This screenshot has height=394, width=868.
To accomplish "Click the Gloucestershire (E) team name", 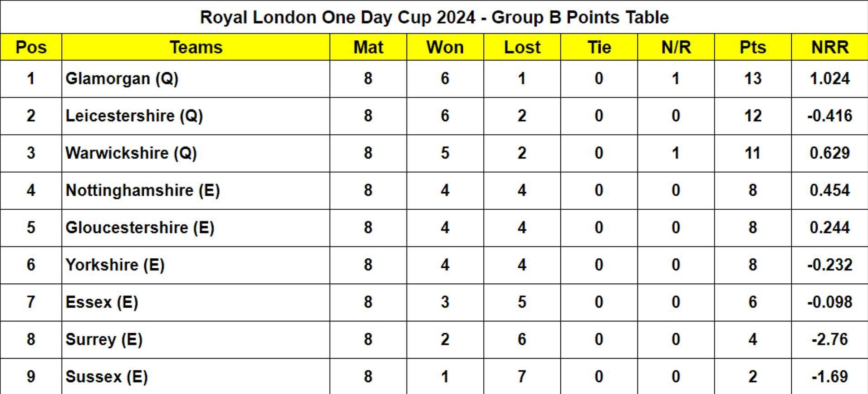I will [x=140, y=228].
